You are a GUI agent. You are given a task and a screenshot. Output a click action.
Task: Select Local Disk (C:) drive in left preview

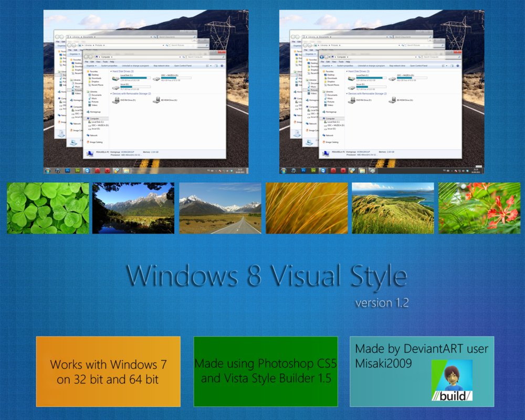click(x=116, y=78)
